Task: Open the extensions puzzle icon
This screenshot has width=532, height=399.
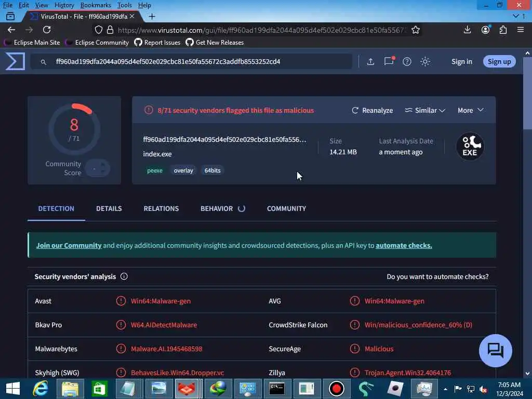Action: [503, 30]
